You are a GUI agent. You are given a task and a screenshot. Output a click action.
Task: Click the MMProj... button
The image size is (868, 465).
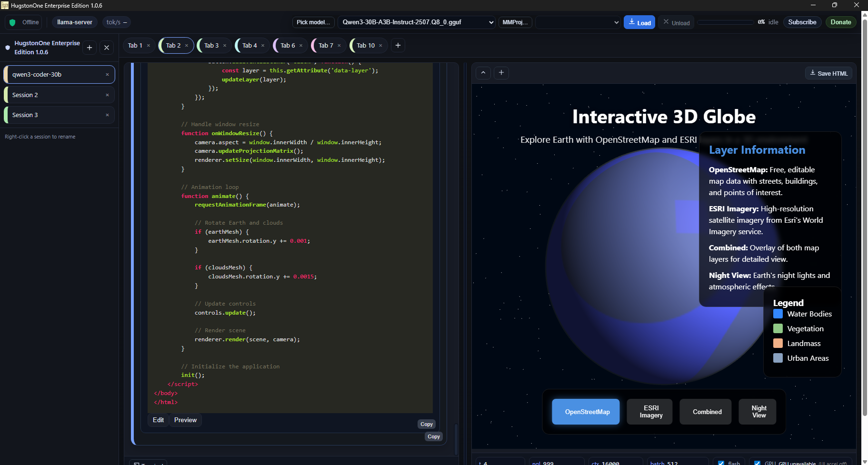pyautogui.click(x=515, y=22)
